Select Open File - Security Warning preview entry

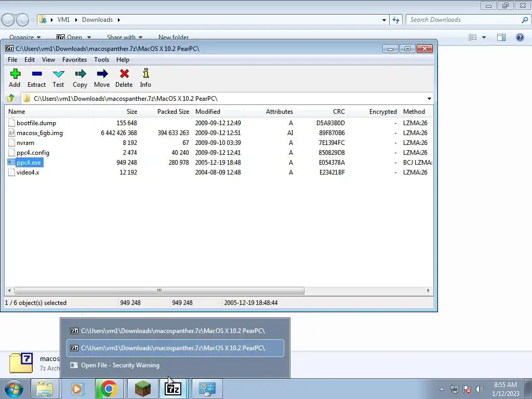176,365
